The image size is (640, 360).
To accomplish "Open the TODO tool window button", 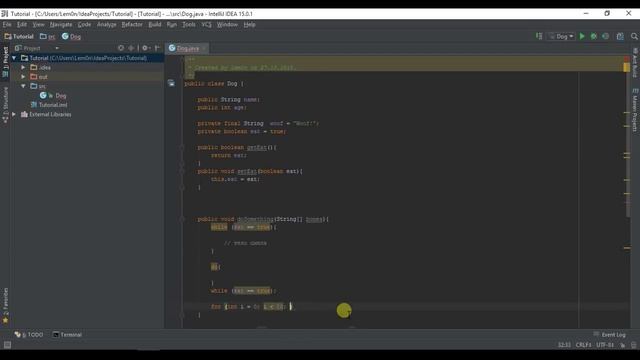I will [29, 335].
